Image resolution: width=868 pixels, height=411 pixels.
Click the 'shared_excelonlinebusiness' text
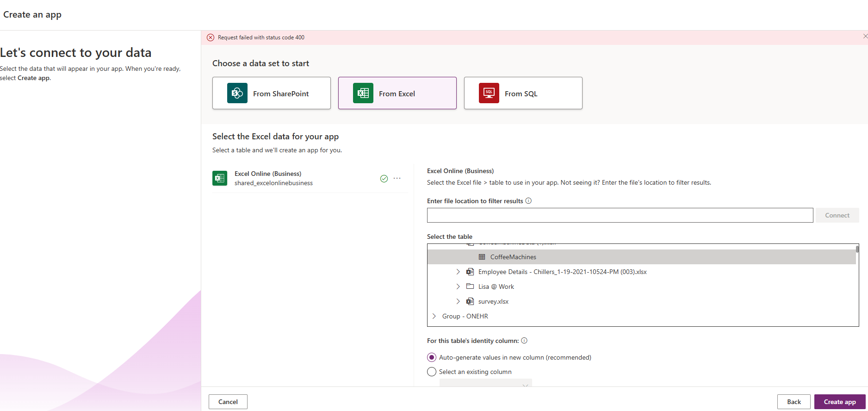point(273,183)
